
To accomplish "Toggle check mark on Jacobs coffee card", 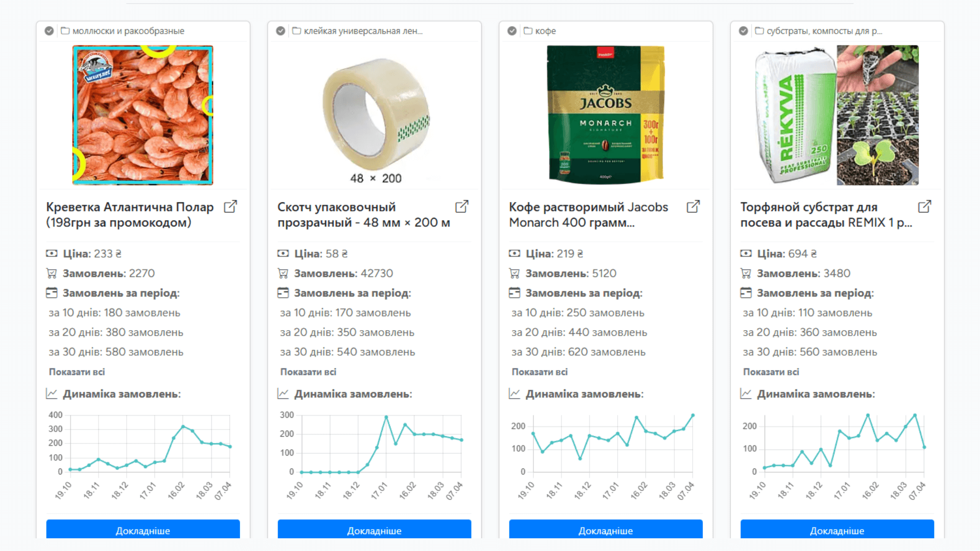I will click(512, 31).
